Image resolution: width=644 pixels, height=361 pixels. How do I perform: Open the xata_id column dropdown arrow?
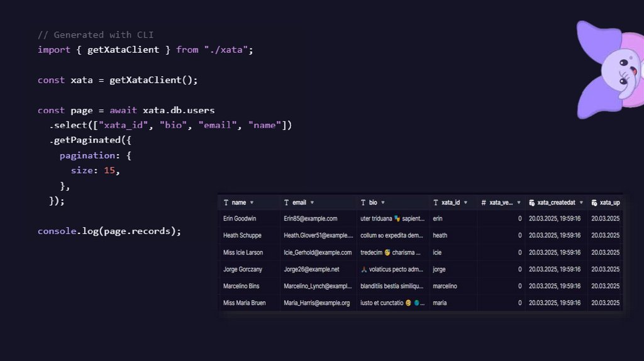(465, 203)
